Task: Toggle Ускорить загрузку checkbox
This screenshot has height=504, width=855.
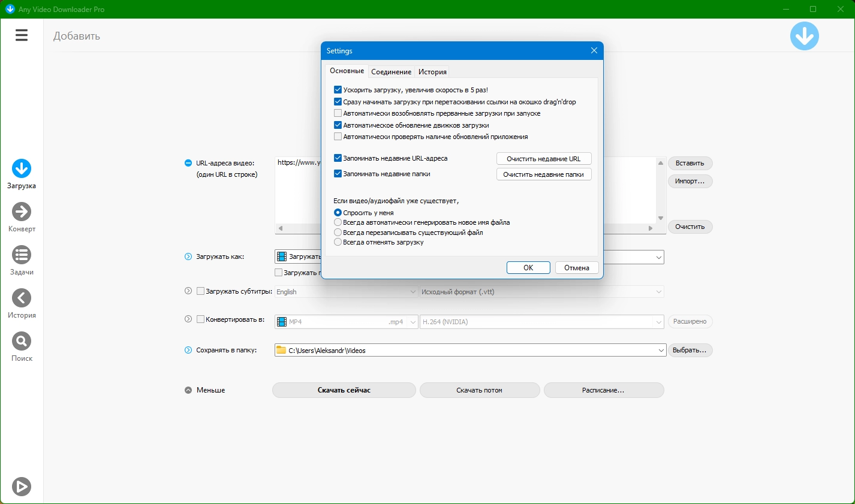Action: point(338,90)
